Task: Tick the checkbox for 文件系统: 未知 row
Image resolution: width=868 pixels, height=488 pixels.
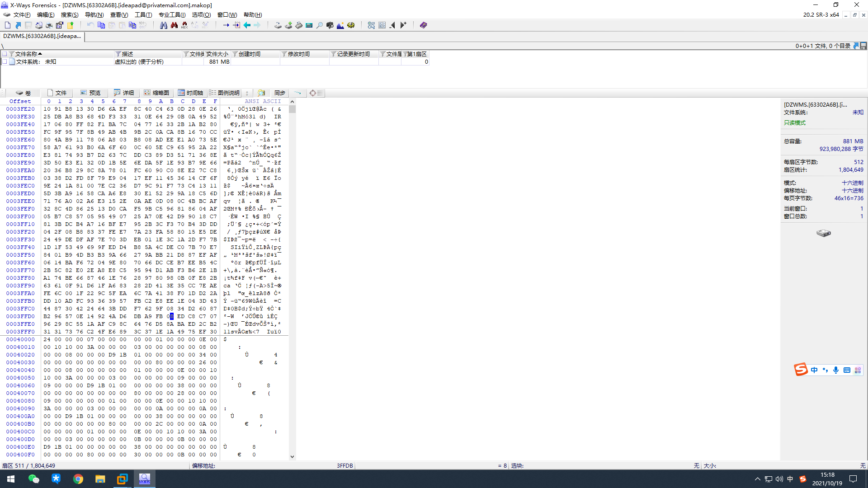Action: coord(5,61)
